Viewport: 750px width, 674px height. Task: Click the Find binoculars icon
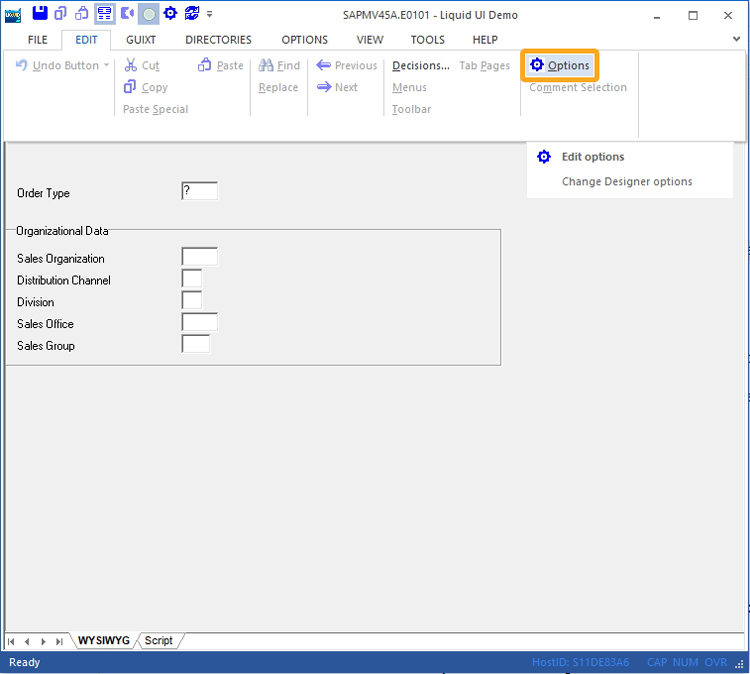point(266,66)
